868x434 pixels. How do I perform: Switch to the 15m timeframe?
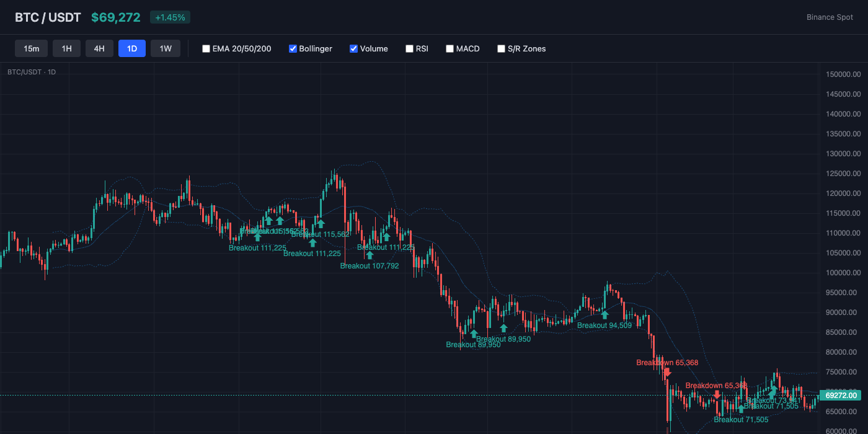click(x=31, y=48)
